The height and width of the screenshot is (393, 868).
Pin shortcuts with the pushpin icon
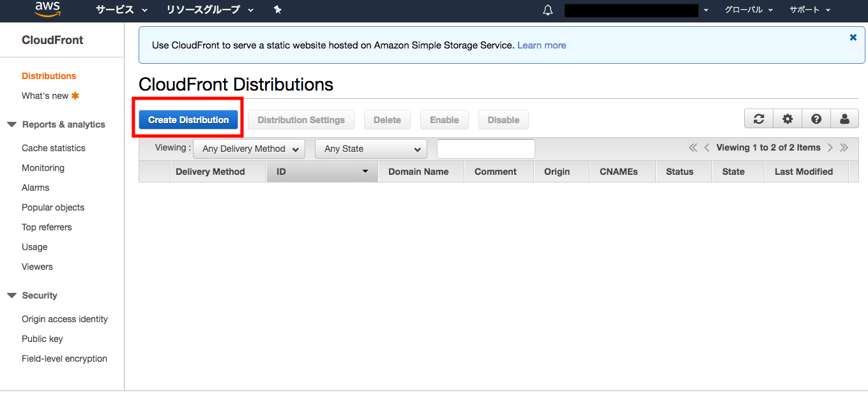pyautogui.click(x=277, y=10)
